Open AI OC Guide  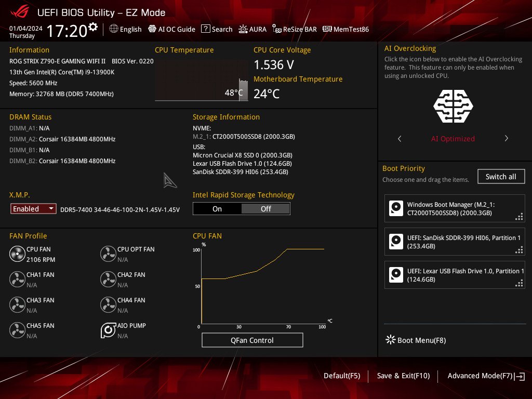171,29
